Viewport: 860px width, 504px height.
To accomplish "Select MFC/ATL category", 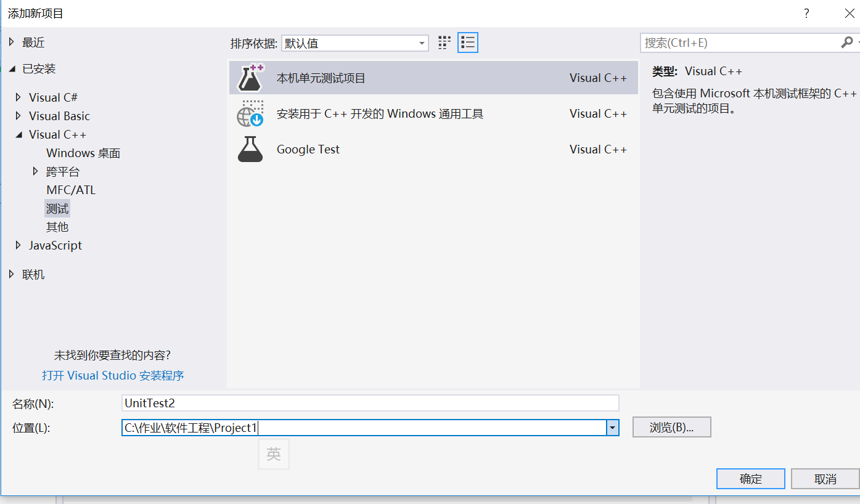I will coord(71,190).
